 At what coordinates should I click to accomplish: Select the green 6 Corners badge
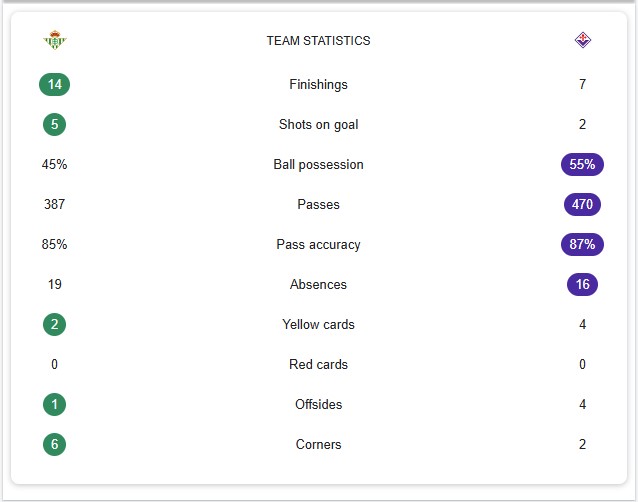[55, 444]
